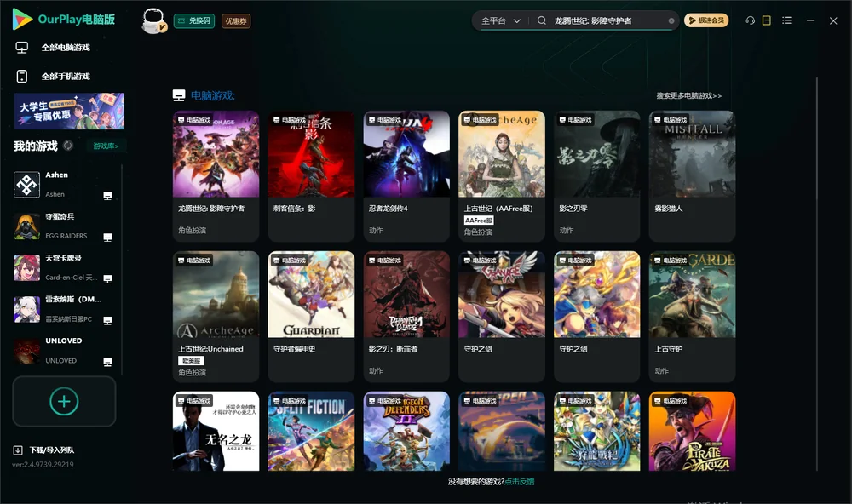Screen dimensions: 852x504
Task: Open the customer service headset icon
Action: pos(750,20)
